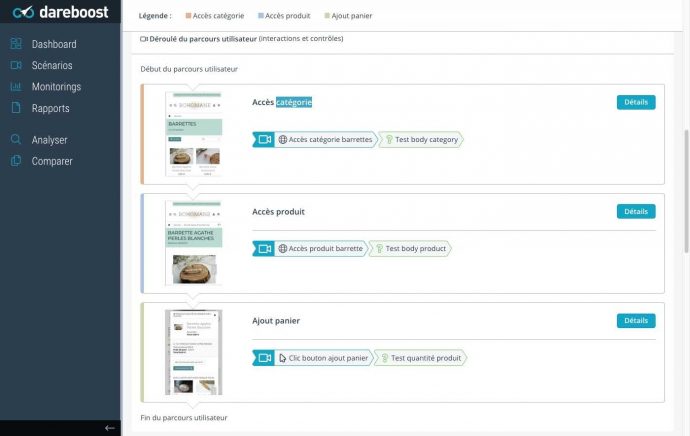Open the Scénarios menu item

click(x=52, y=65)
